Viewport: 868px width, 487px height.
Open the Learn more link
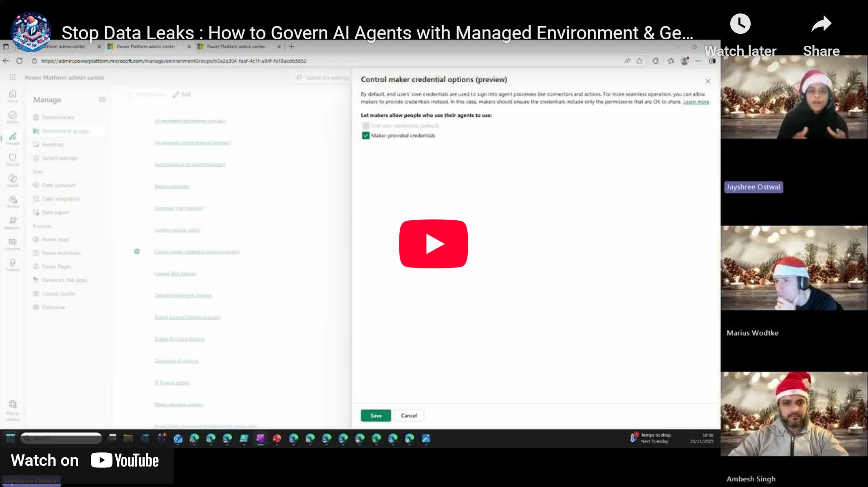pos(696,102)
